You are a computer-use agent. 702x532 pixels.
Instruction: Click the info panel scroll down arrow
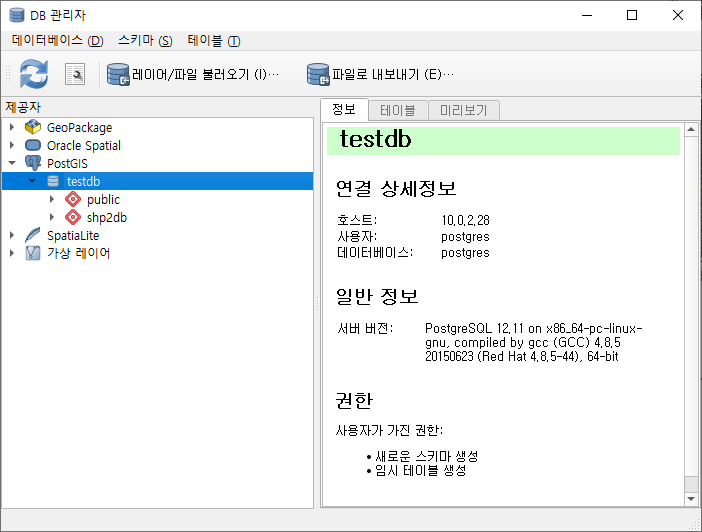click(691, 499)
